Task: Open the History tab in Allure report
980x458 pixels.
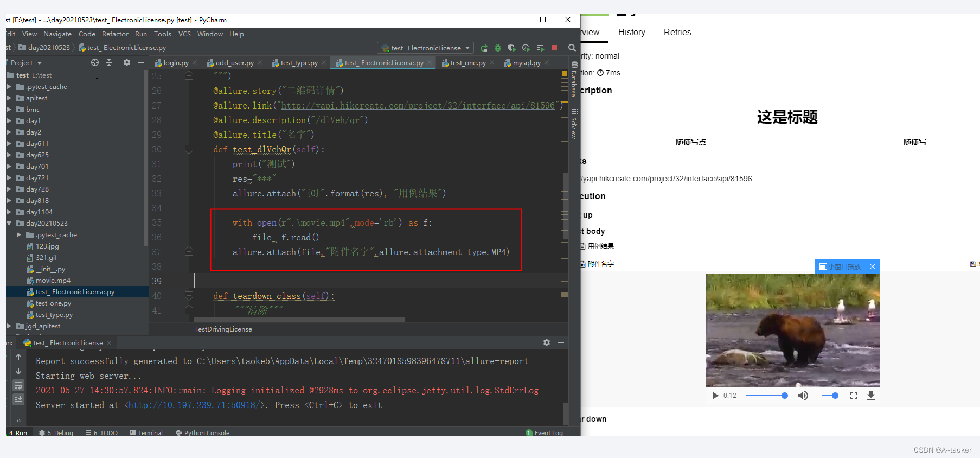Action: point(632,33)
